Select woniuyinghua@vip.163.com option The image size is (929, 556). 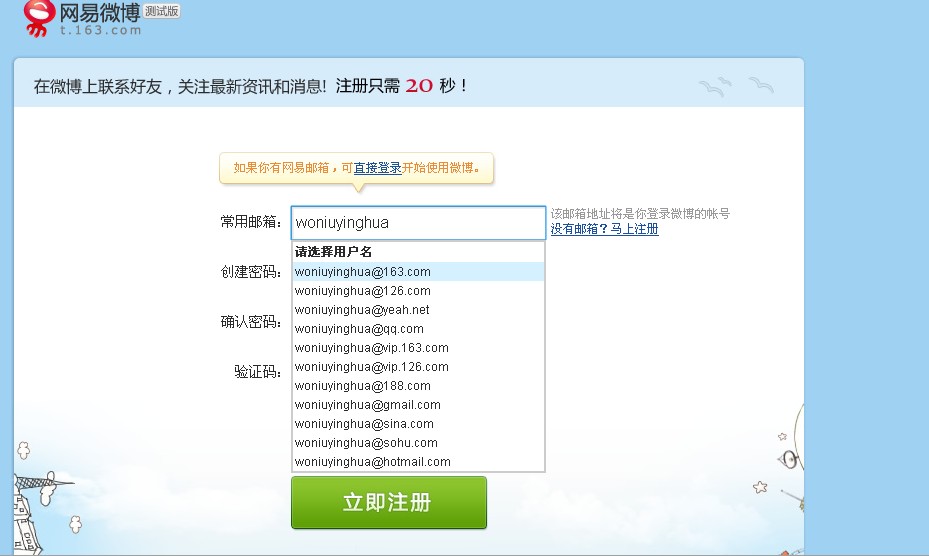click(x=418, y=347)
